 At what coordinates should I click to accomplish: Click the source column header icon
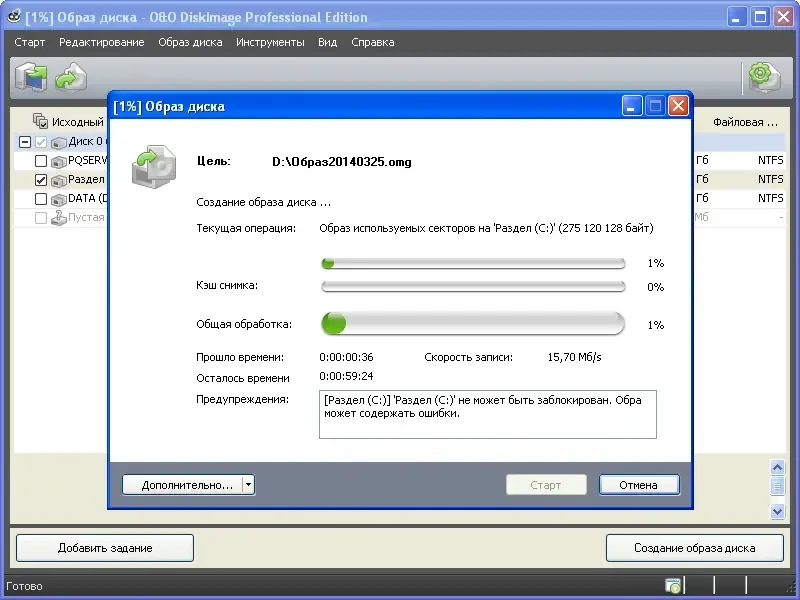(x=40, y=121)
